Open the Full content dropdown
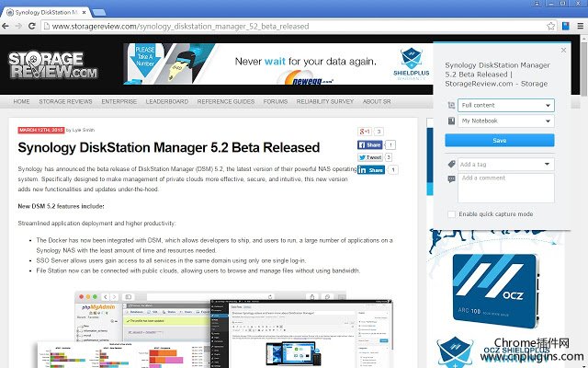This screenshot has height=368, width=588. [x=505, y=105]
